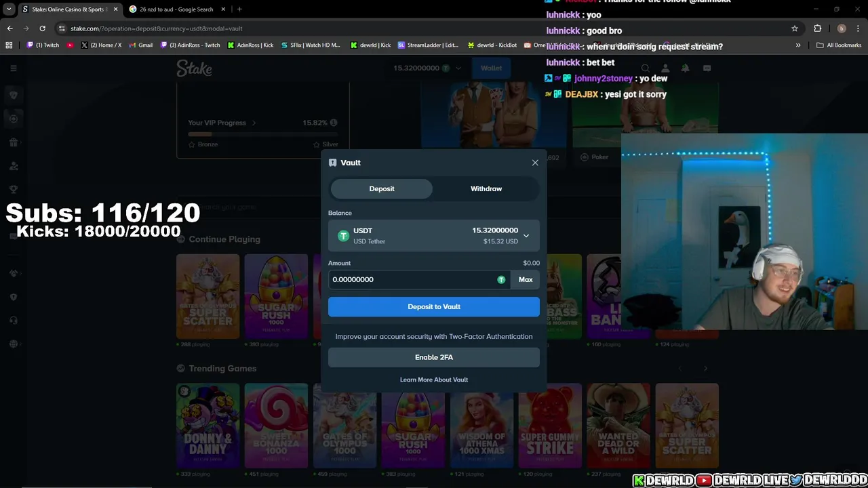Open the Home / X bookmark

point(101,45)
